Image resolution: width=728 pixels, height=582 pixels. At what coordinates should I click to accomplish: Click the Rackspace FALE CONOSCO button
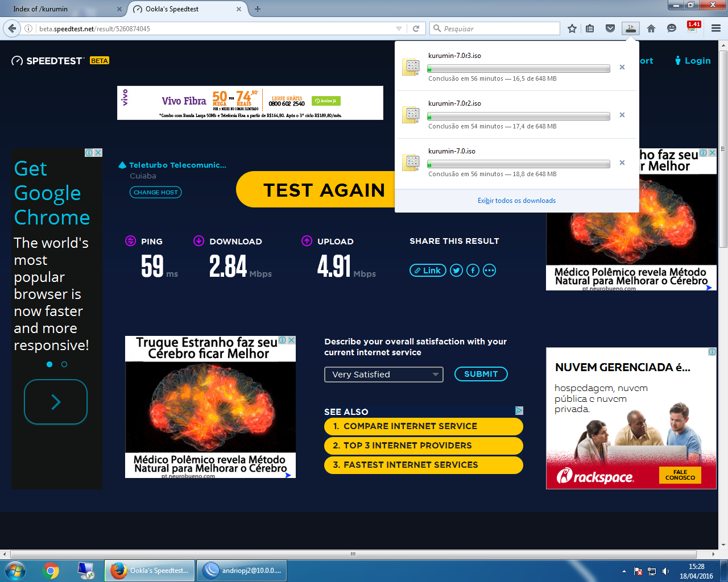(x=680, y=475)
